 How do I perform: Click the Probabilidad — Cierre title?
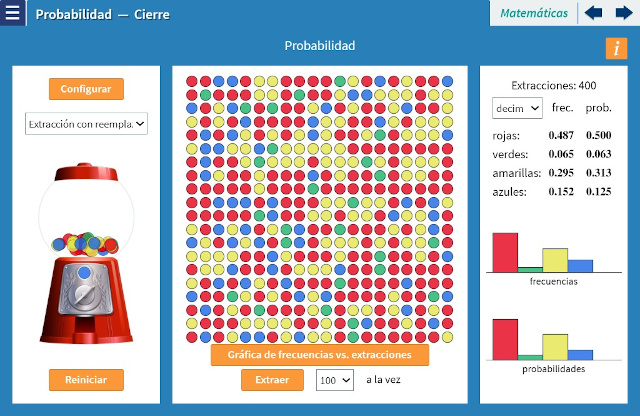click(x=102, y=15)
